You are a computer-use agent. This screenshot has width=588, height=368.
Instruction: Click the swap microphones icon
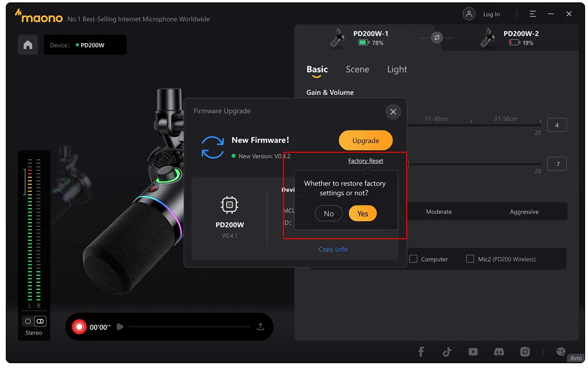click(x=437, y=37)
